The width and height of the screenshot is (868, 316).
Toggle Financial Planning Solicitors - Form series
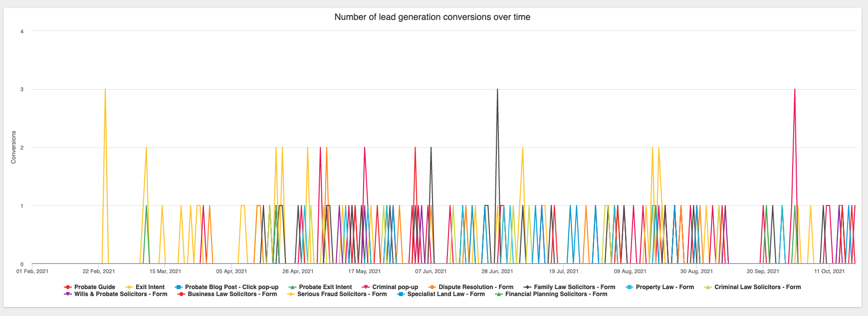click(556, 294)
